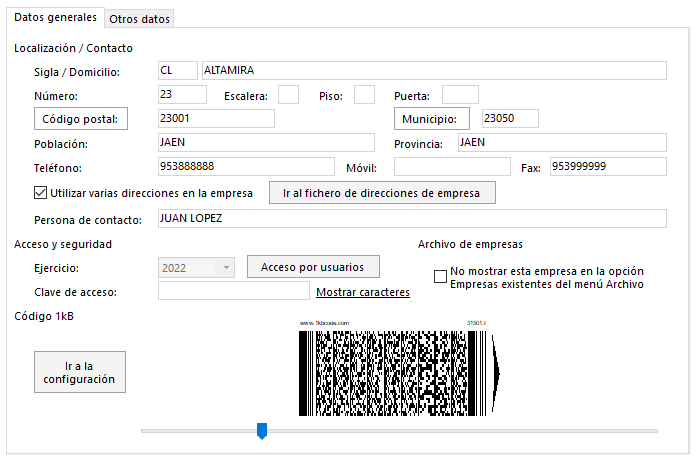
Task: Click the Población field with JAEN
Action: tap(266, 143)
